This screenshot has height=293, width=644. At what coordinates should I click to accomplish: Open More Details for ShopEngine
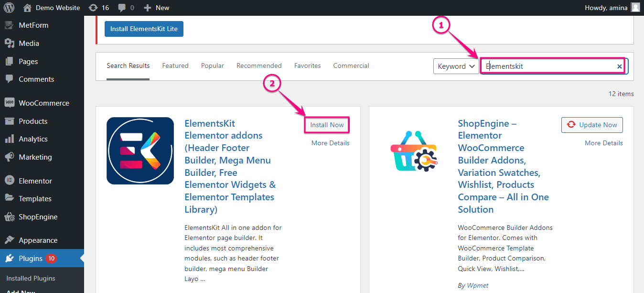[x=604, y=143]
